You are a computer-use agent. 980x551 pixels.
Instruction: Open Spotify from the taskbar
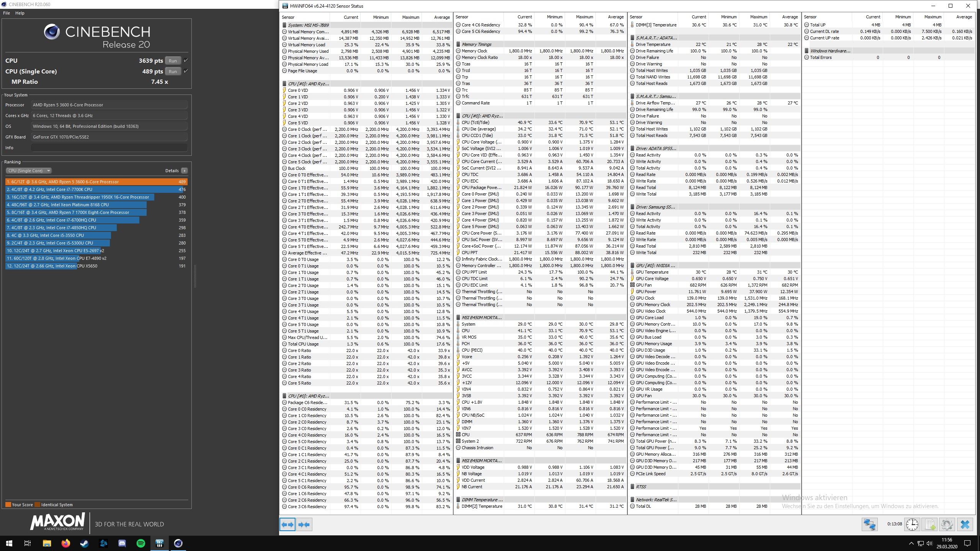click(x=141, y=543)
